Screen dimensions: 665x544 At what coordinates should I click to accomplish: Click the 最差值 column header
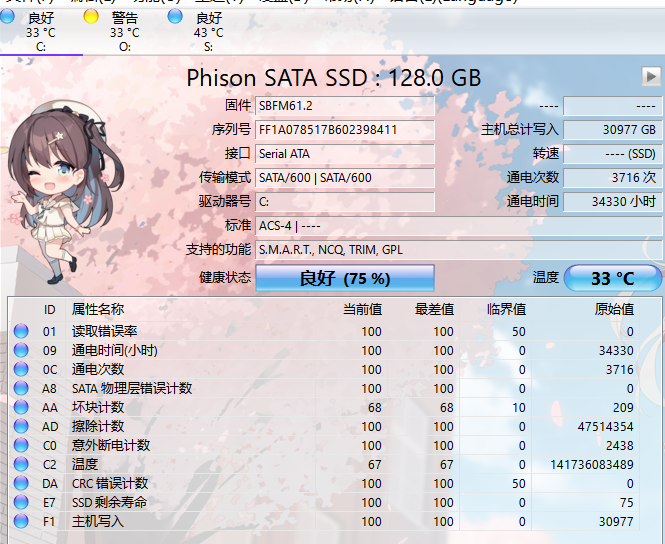435,310
